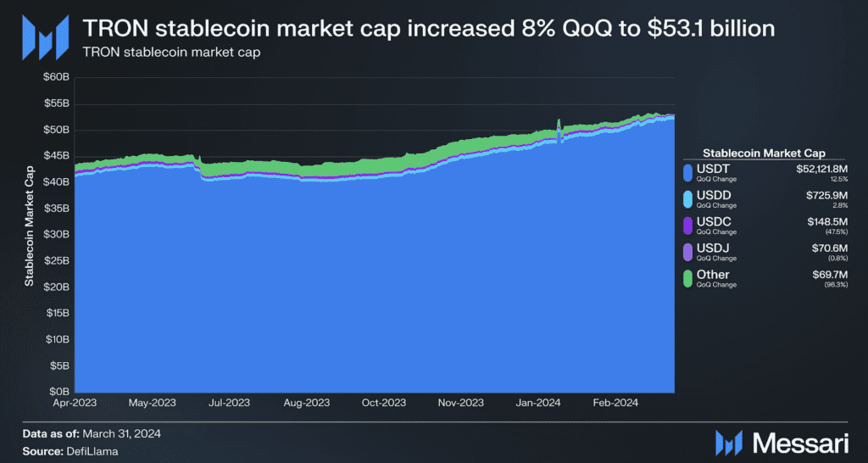
Task: Click the USDC purple legend swatch
Action: 687,224
